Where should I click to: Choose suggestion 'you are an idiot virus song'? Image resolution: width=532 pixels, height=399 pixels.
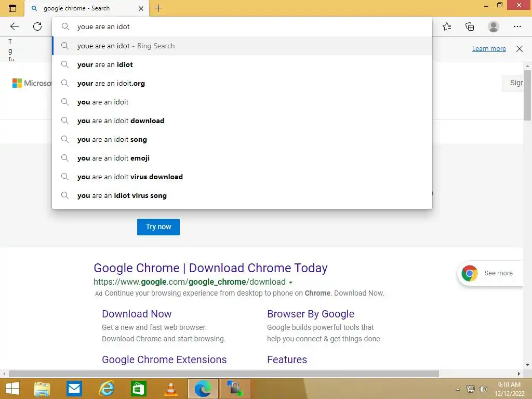tap(242, 195)
